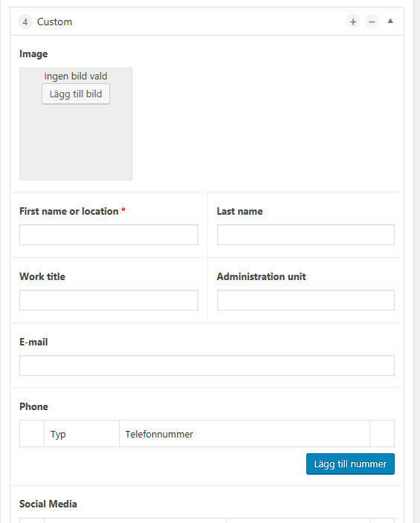Click the Last name label

click(x=239, y=211)
